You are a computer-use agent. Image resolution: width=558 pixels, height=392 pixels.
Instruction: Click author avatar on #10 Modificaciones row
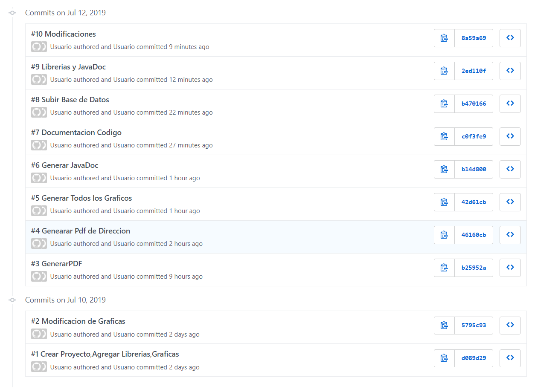pos(36,47)
